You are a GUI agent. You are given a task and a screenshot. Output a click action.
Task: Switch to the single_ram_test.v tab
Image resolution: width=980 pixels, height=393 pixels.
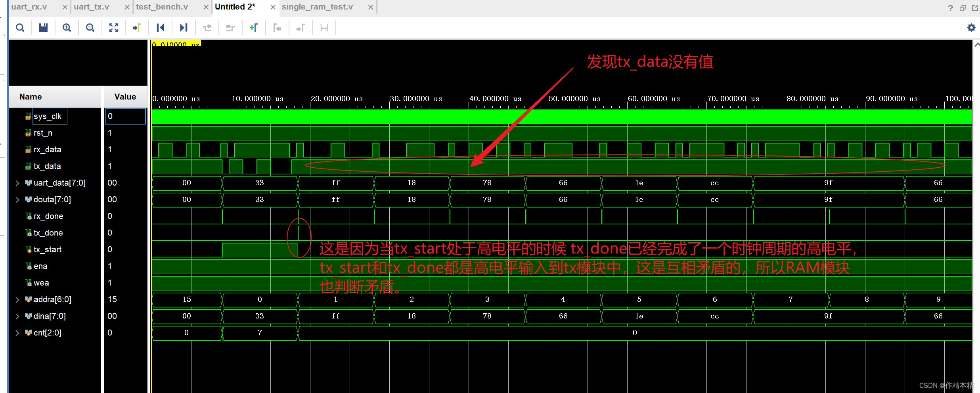[x=317, y=7]
